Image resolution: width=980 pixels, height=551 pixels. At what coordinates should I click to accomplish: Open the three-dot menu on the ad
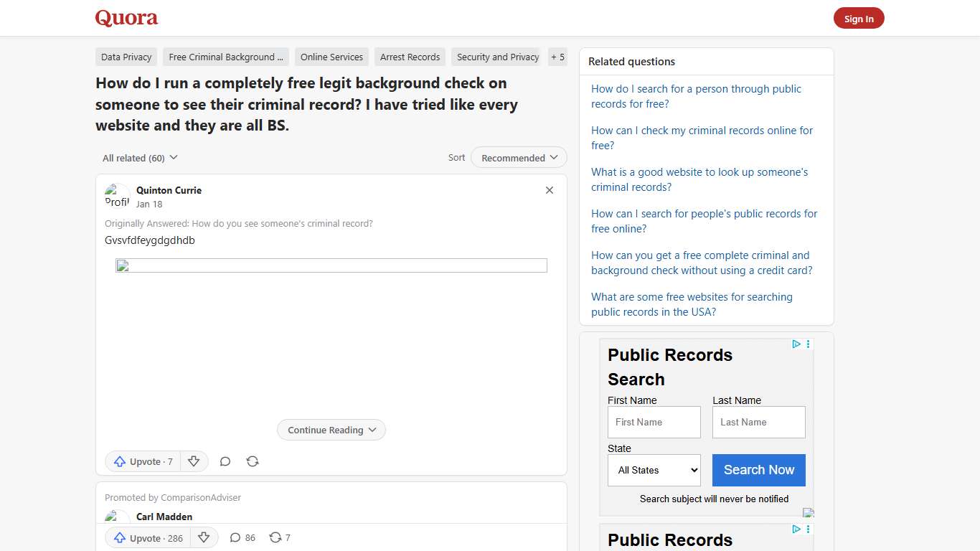click(808, 344)
